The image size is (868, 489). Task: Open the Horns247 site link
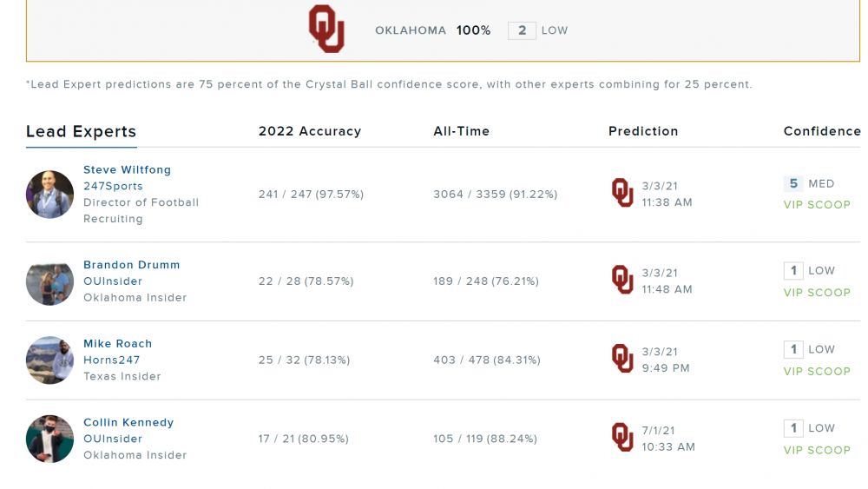111,360
